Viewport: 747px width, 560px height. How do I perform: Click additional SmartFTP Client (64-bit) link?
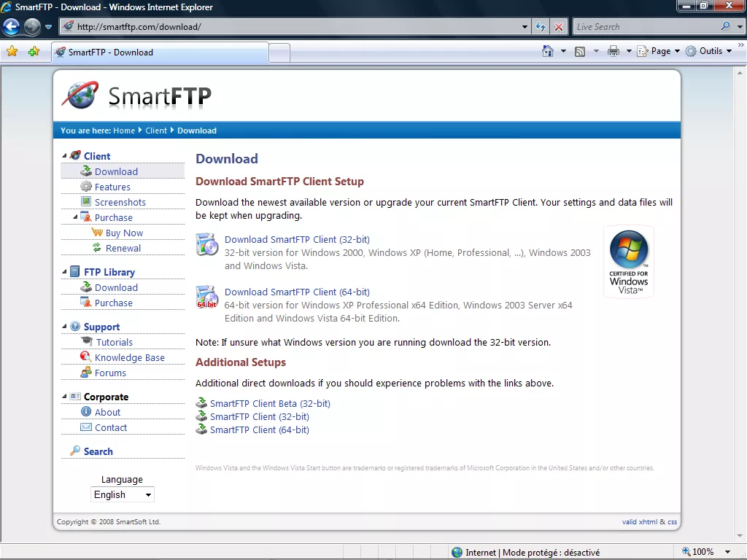259,430
